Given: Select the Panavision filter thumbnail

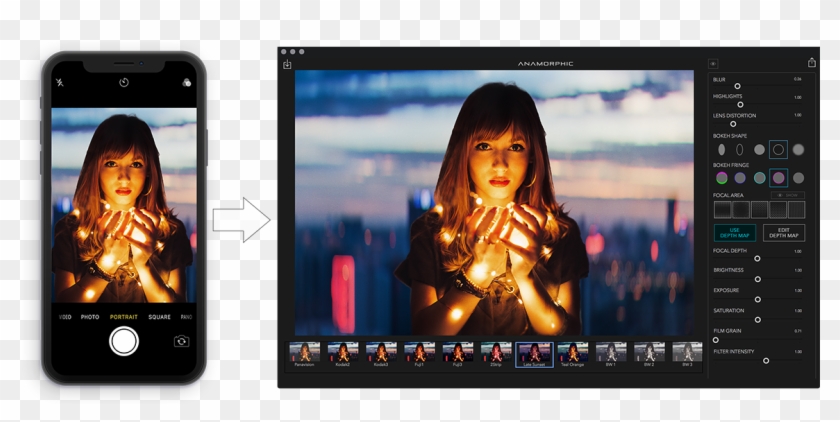Looking at the screenshot, I should click(x=304, y=353).
